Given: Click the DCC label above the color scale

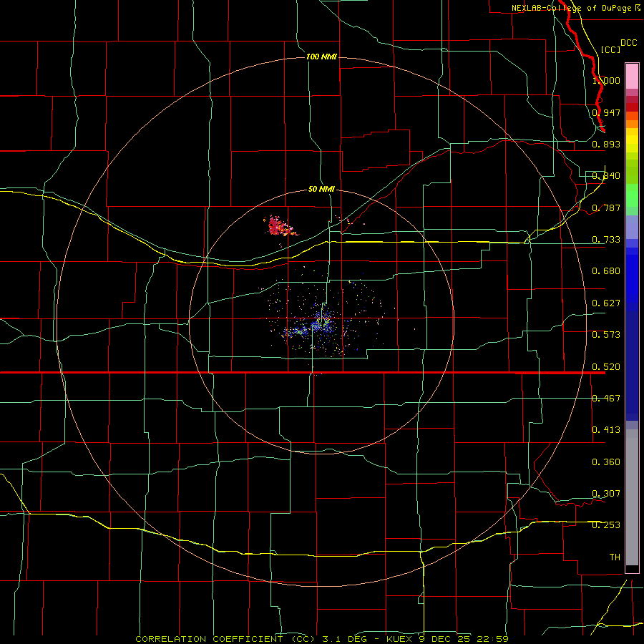Looking at the screenshot, I should [x=628, y=43].
